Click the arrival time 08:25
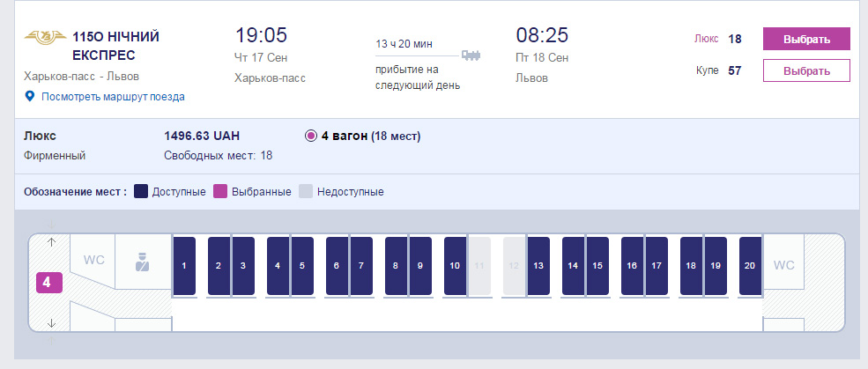Screen dimensions: 868x369 542,35
